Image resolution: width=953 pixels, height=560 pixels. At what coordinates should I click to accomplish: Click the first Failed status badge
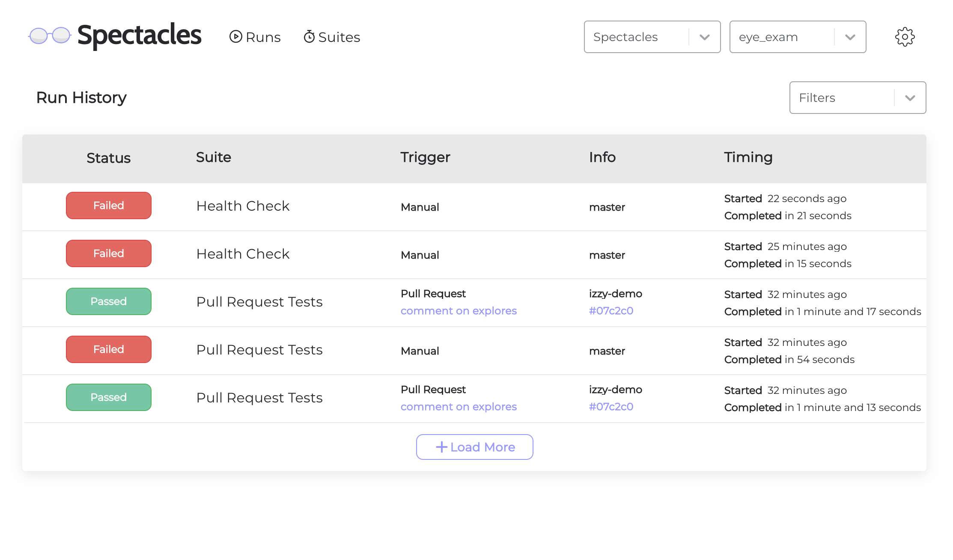point(108,206)
